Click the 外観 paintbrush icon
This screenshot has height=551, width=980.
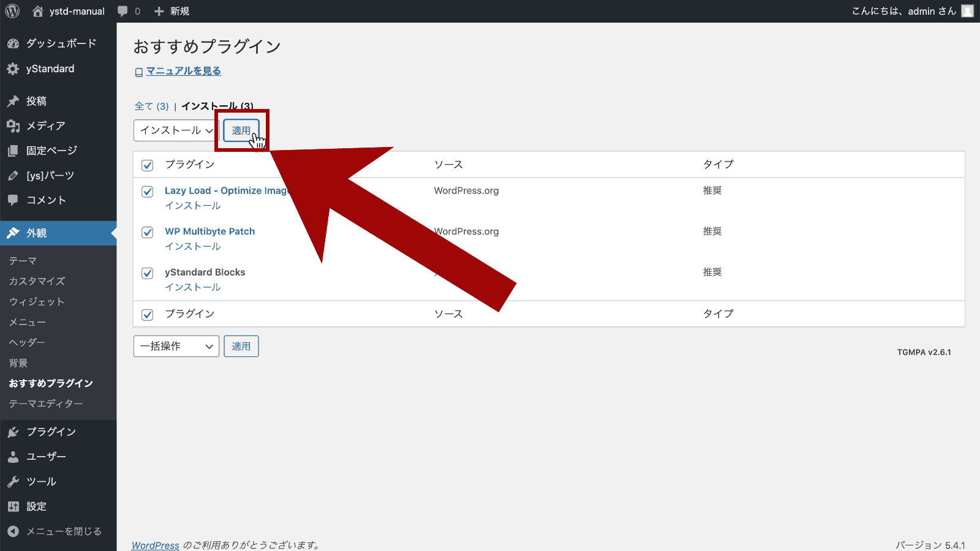13,233
